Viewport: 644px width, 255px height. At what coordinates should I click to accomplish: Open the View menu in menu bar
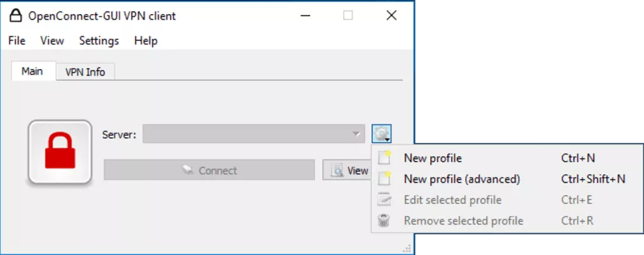point(52,41)
